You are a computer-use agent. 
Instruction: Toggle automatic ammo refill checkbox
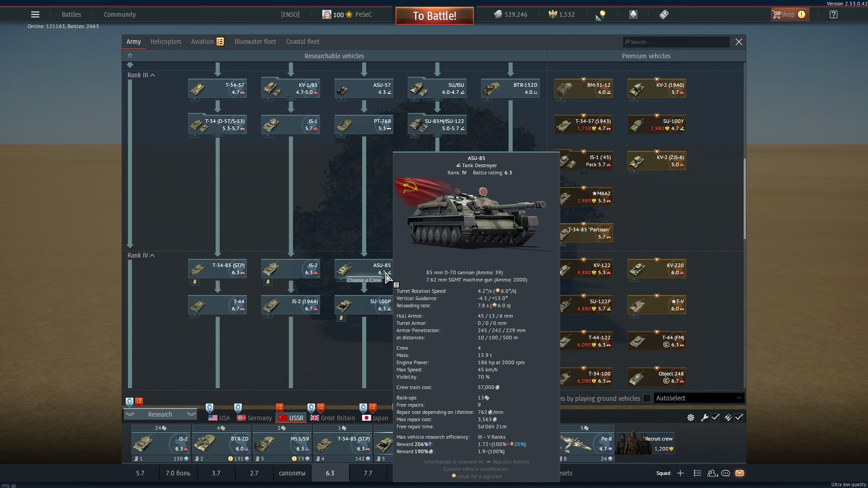pyautogui.click(x=739, y=418)
